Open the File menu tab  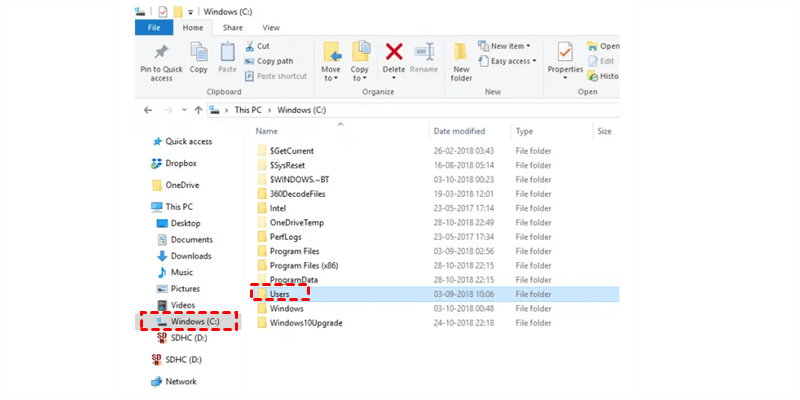tap(154, 28)
